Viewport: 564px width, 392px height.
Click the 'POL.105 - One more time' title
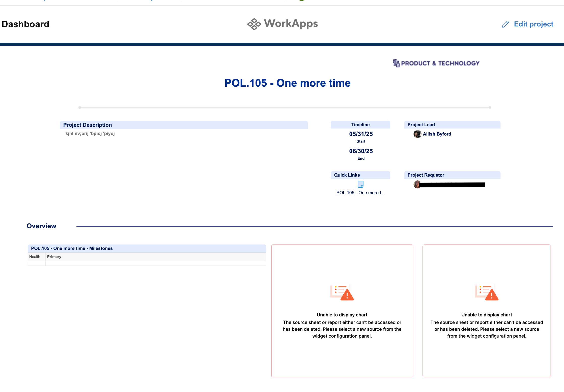click(288, 83)
